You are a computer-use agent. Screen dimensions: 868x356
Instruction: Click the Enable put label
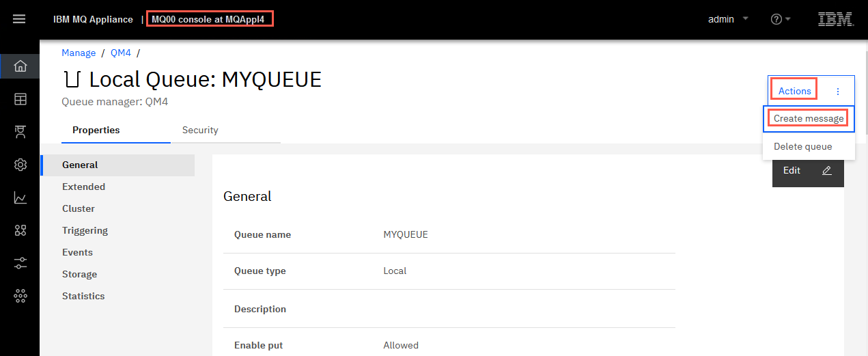[258, 345]
